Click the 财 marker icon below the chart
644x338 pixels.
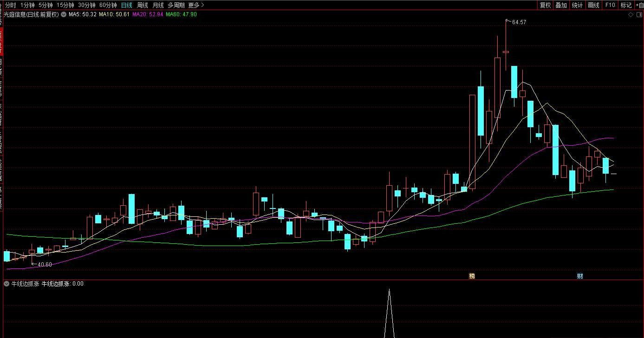(580, 276)
